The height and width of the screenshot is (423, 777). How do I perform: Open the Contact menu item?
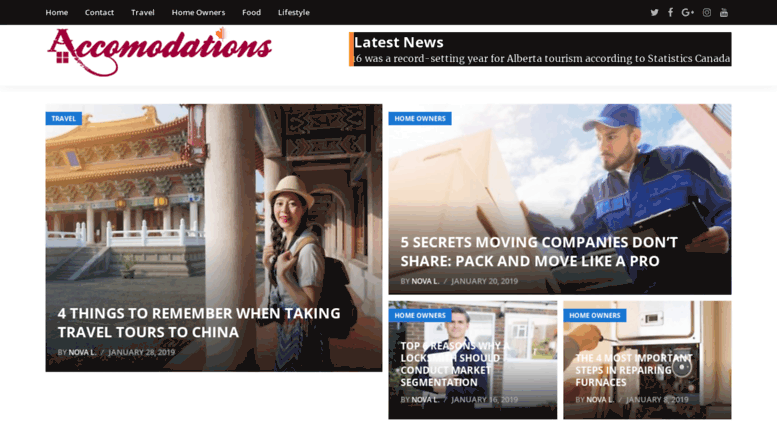click(99, 12)
